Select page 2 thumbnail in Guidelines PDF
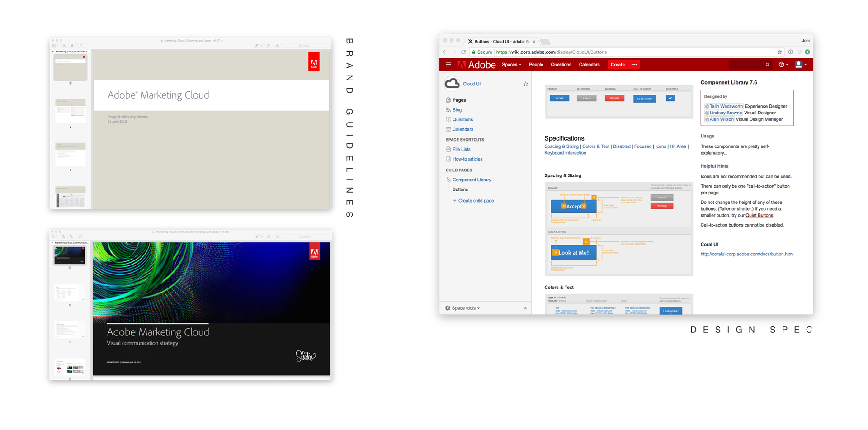This screenshot has width=868, height=430. tap(71, 111)
